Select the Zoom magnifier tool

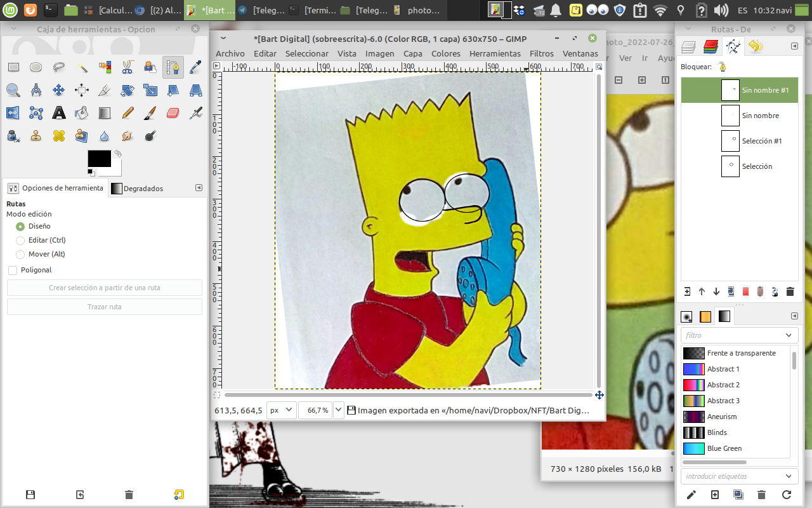(x=13, y=90)
